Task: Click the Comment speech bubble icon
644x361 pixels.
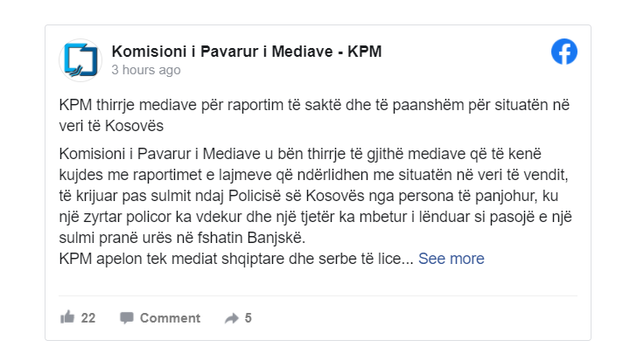Action: [127, 318]
